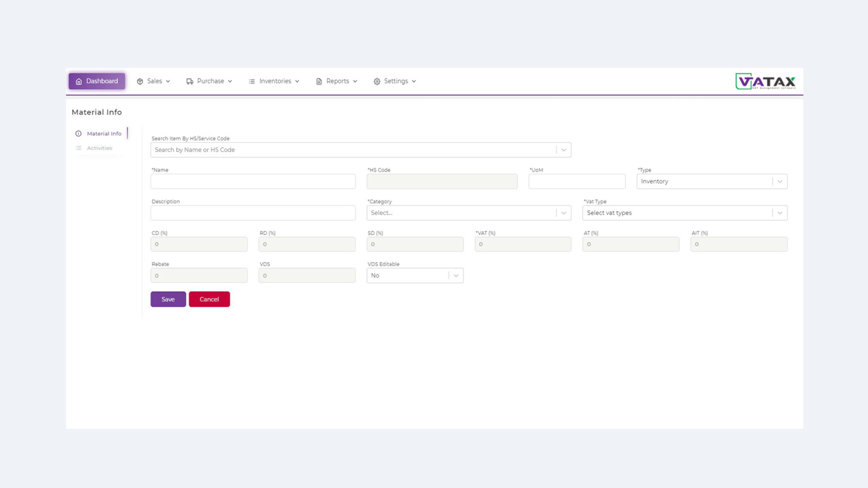868x488 pixels.
Task: Switch to the Activities section
Action: point(99,147)
